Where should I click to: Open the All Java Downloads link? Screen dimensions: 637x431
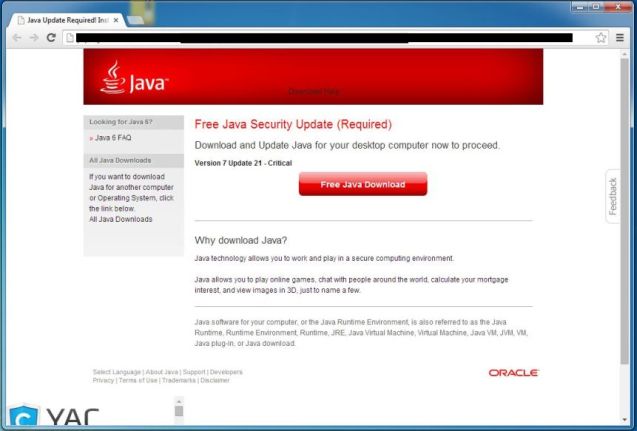click(x=121, y=219)
